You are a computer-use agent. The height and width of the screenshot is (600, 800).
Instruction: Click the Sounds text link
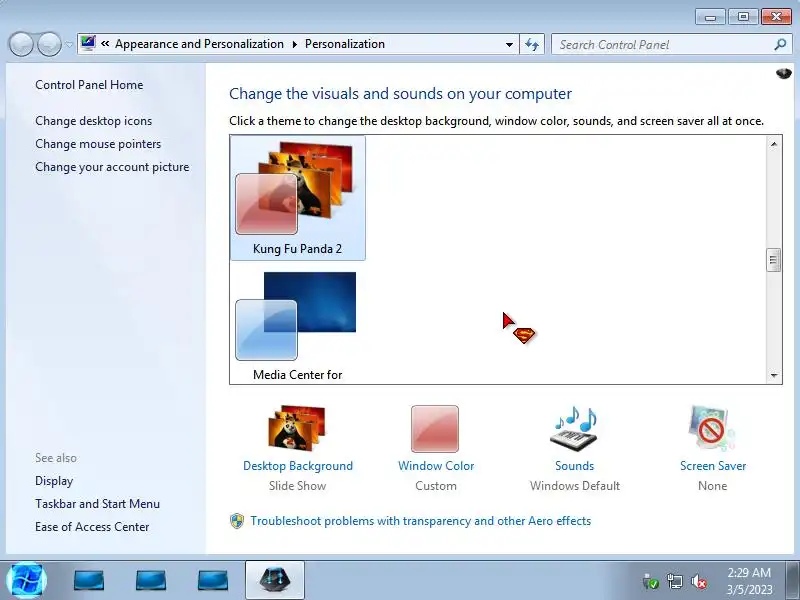pyautogui.click(x=574, y=466)
